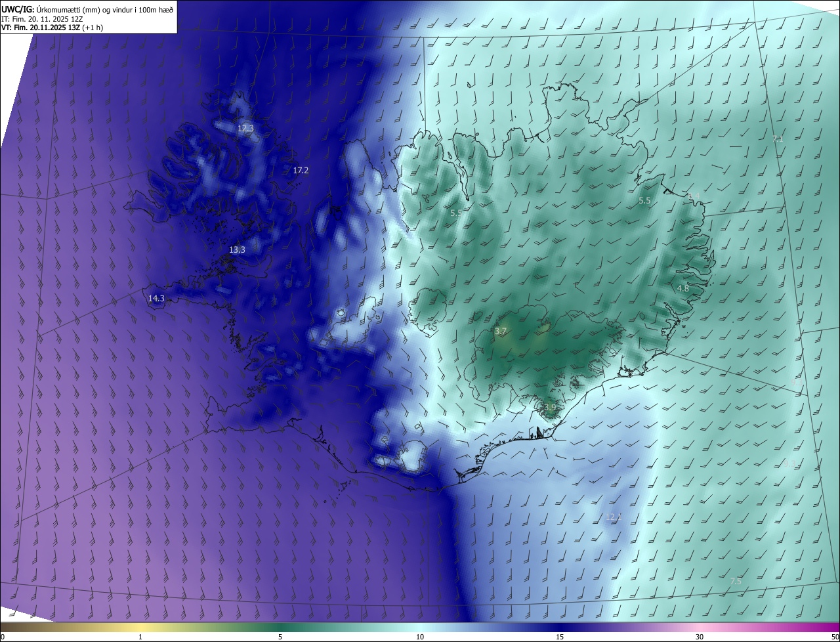Image resolution: width=840 pixels, height=642 pixels.
Task: Click the 12.1 value over the southern sea
Action: [x=613, y=517]
